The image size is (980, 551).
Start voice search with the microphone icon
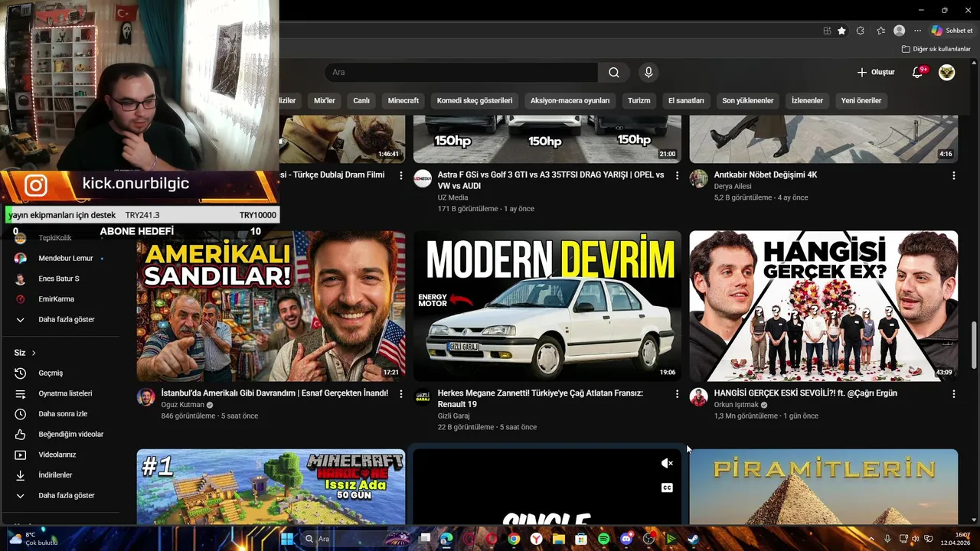point(648,73)
